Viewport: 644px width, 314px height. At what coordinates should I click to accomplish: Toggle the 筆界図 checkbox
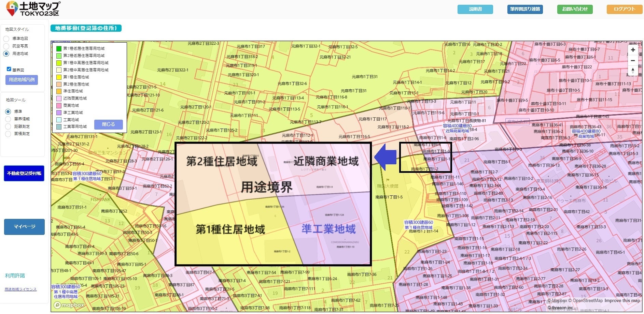pyautogui.click(x=9, y=69)
